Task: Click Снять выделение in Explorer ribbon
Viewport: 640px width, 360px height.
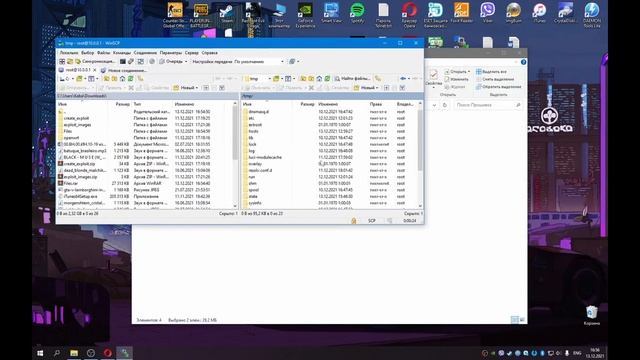Action: (494, 79)
